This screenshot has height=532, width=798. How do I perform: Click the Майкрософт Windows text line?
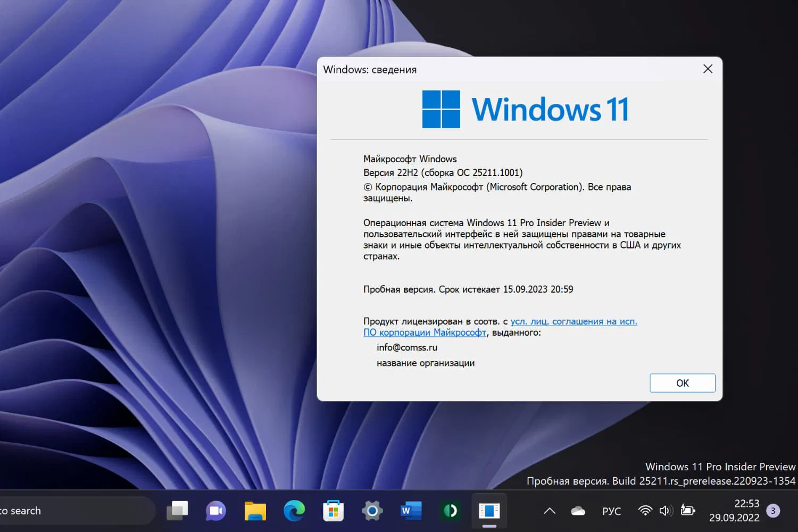tap(410, 159)
